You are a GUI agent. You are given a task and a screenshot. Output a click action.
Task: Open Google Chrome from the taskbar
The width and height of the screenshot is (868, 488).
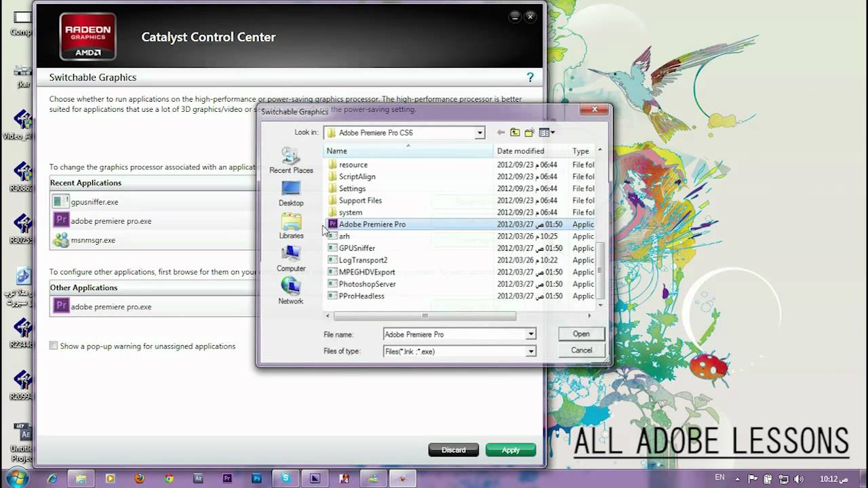[x=169, y=478]
